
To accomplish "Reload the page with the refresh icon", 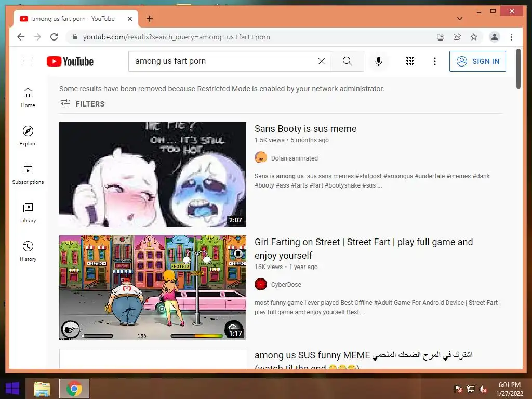I will point(54,37).
